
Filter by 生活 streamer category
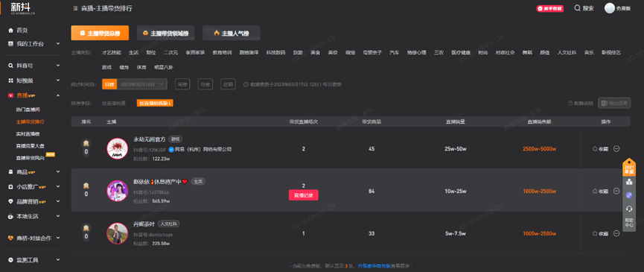[x=133, y=53]
